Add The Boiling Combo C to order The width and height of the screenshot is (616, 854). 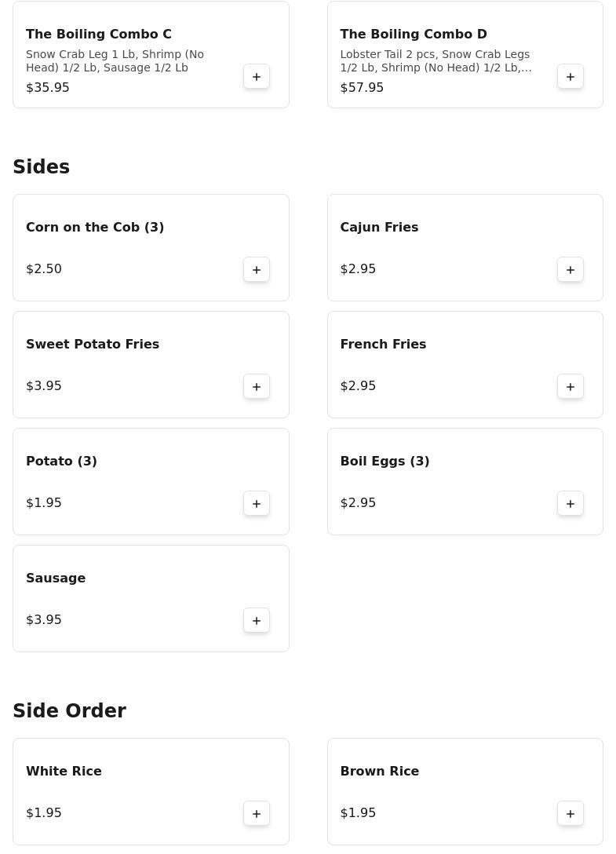pos(257,77)
